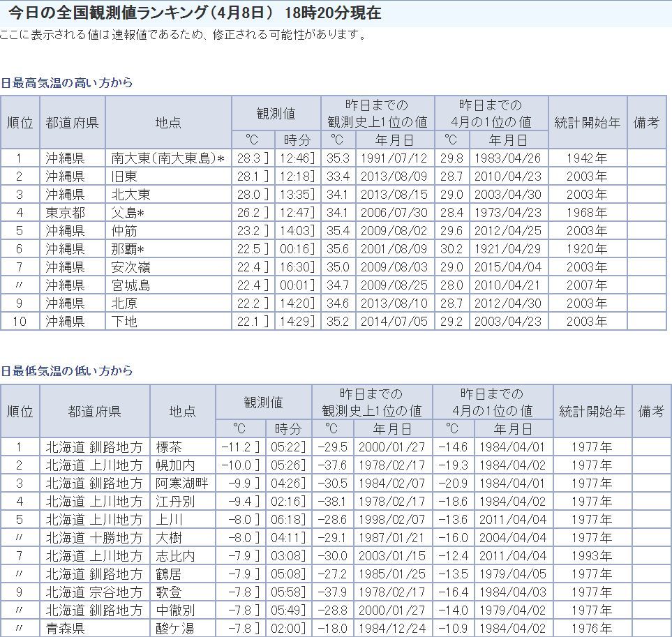Click the 酸ケ湯 location in the 青森県 row

[x=174, y=629]
